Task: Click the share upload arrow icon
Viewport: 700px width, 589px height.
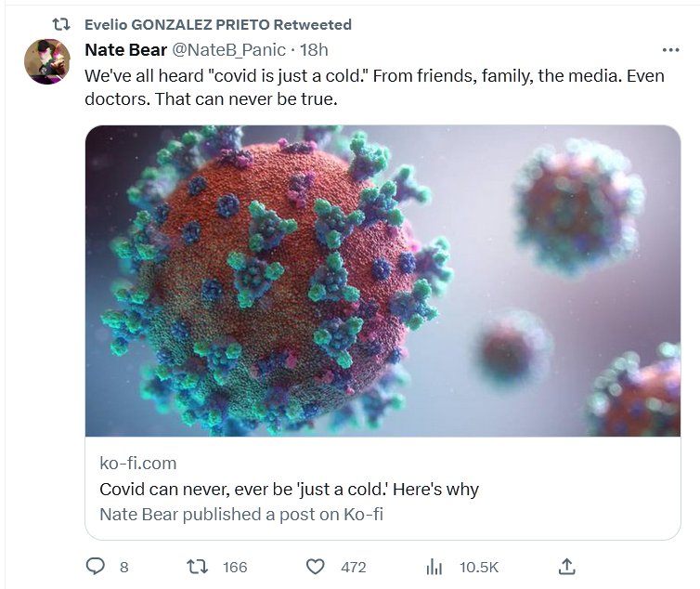Action: pyautogui.click(x=567, y=566)
